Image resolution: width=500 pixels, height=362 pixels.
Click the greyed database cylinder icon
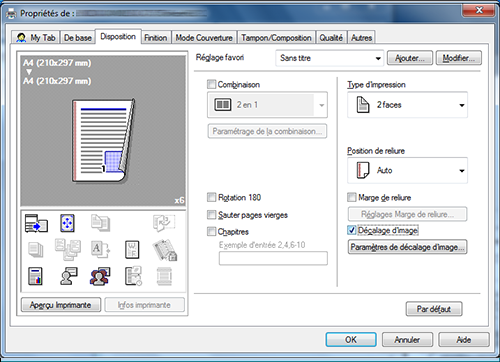point(164,277)
